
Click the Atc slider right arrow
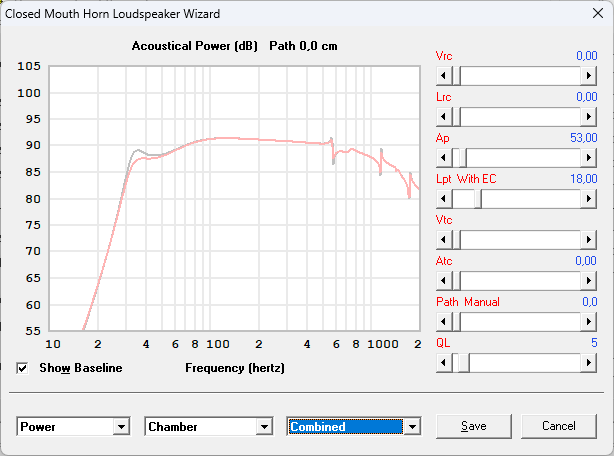tap(589, 281)
